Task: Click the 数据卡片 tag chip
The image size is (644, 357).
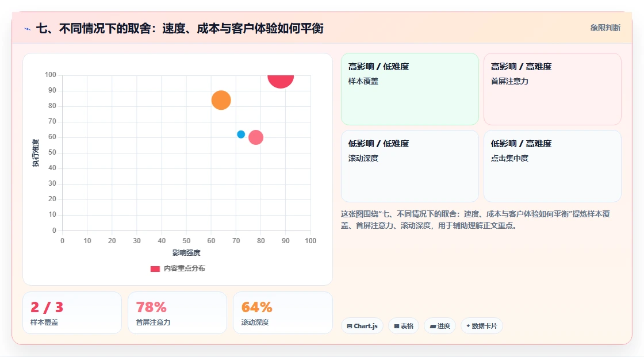Action: pyautogui.click(x=482, y=326)
